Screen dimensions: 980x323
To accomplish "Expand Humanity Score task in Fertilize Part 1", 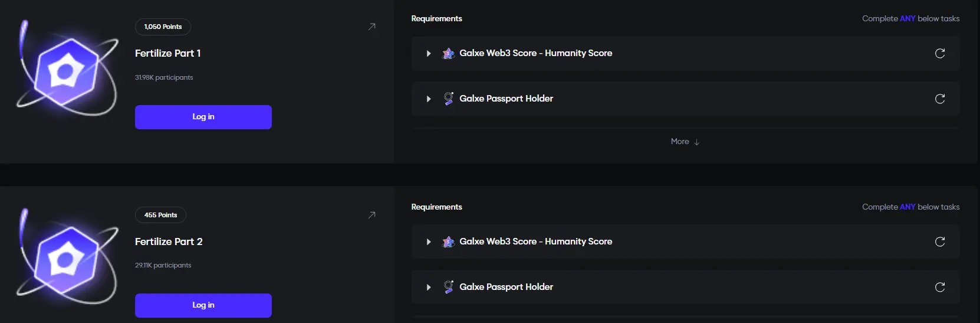I will coord(429,53).
